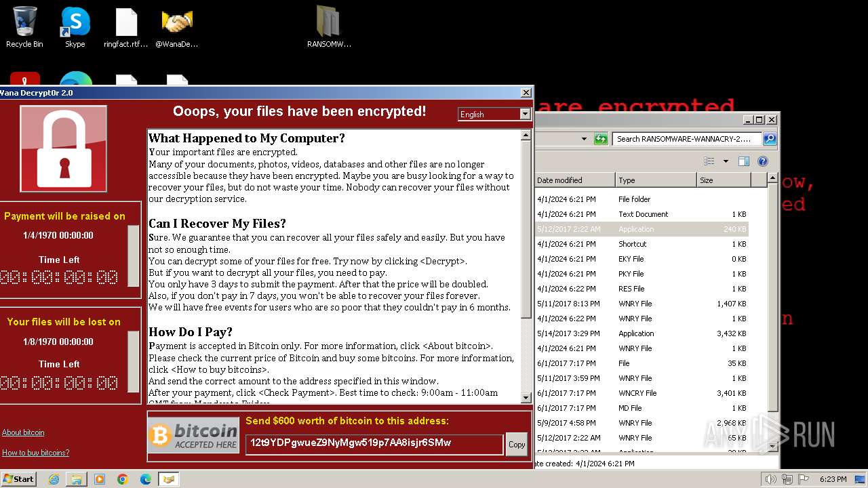This screenshot has width=868, height=488.
Task: Launch Microsoft Edge from taskbar
Action: 146,479
